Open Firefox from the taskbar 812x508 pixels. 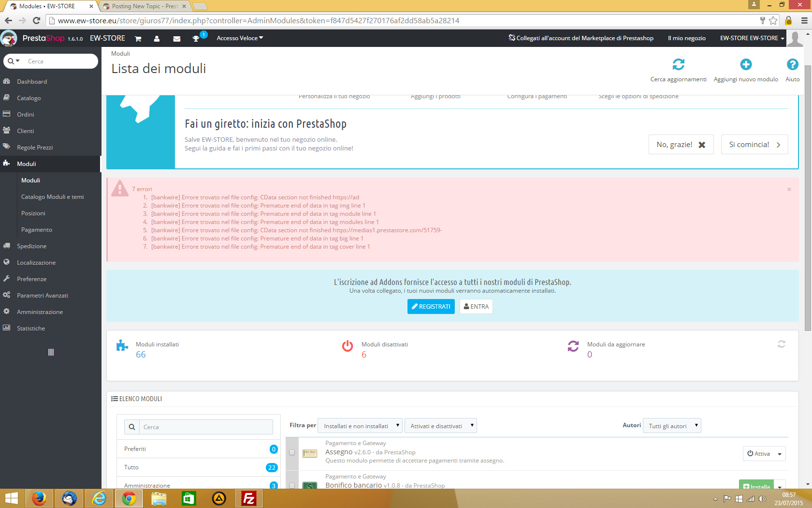(x=39, y=498)
